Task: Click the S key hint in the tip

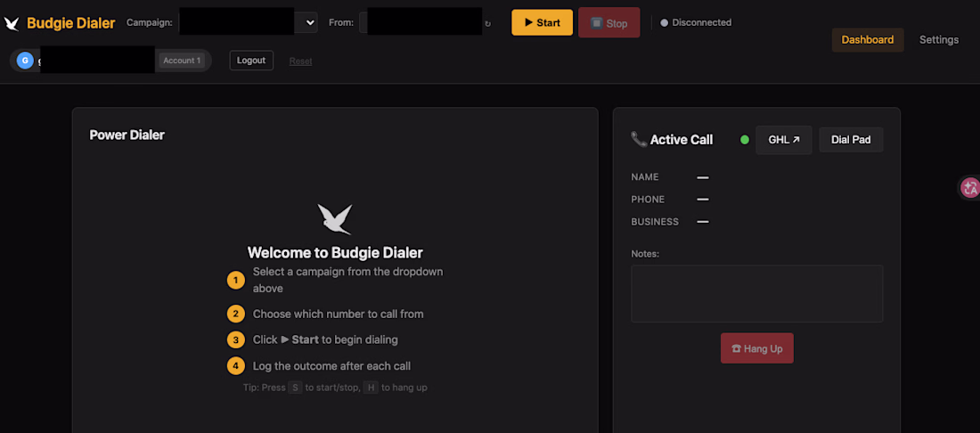Action: tap(295, 388)
